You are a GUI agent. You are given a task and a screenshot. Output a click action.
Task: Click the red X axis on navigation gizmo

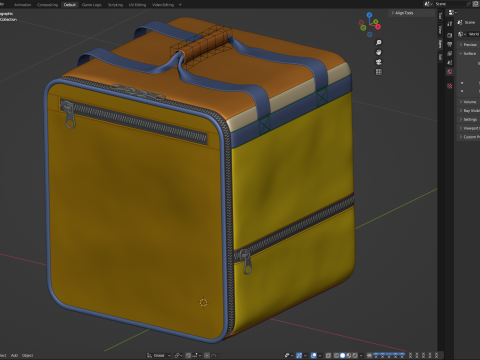(378, 26)
